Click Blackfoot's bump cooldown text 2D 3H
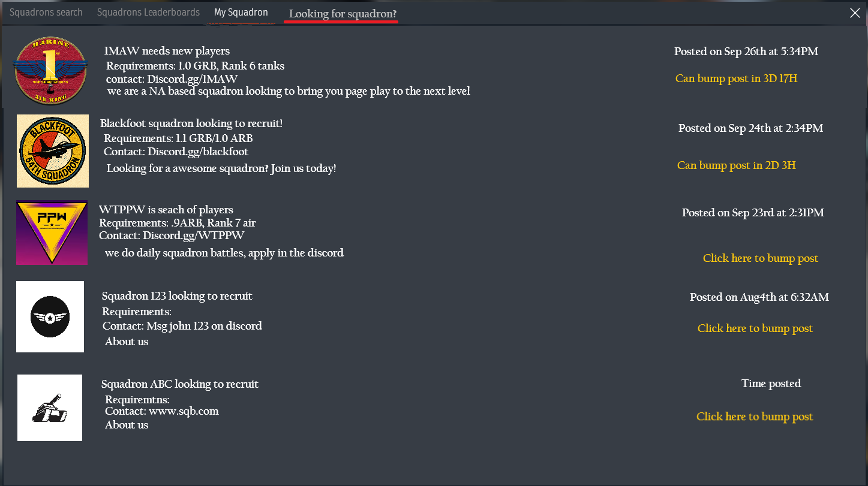 (736, 165)
